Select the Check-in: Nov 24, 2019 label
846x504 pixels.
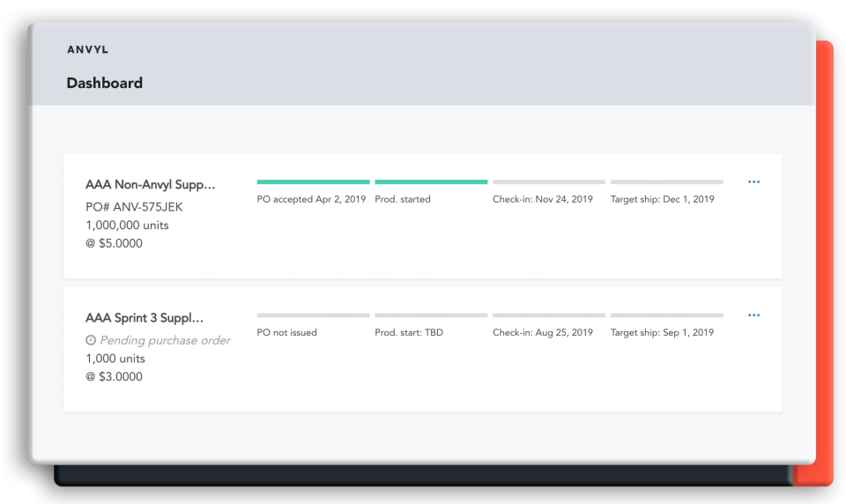[x=542, y=199]
